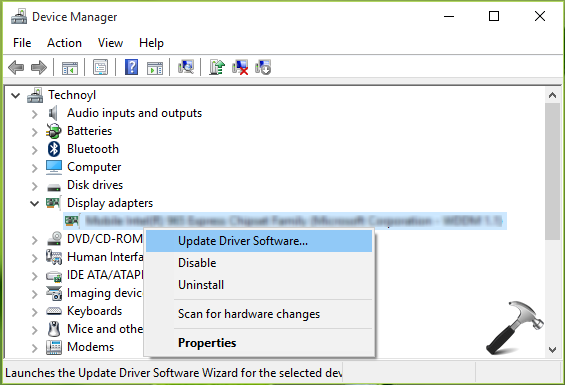Collapse the Display adapters node
The height and width of the screenshot is (385, 565).
(35, 203)
